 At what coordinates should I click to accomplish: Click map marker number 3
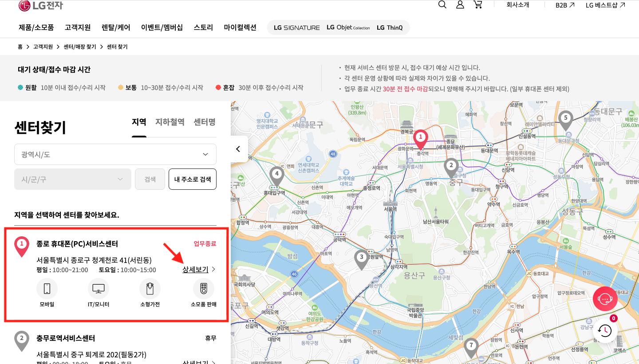tap(361, 256)
